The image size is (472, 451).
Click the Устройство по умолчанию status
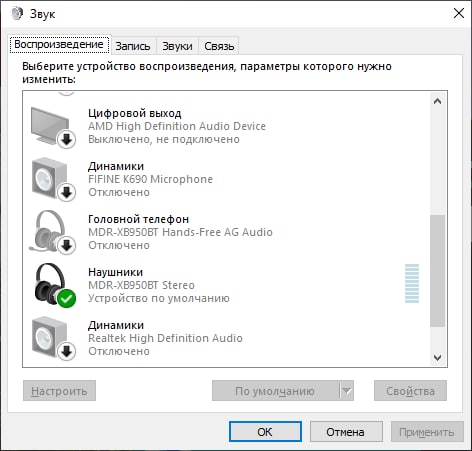[159, 298]
